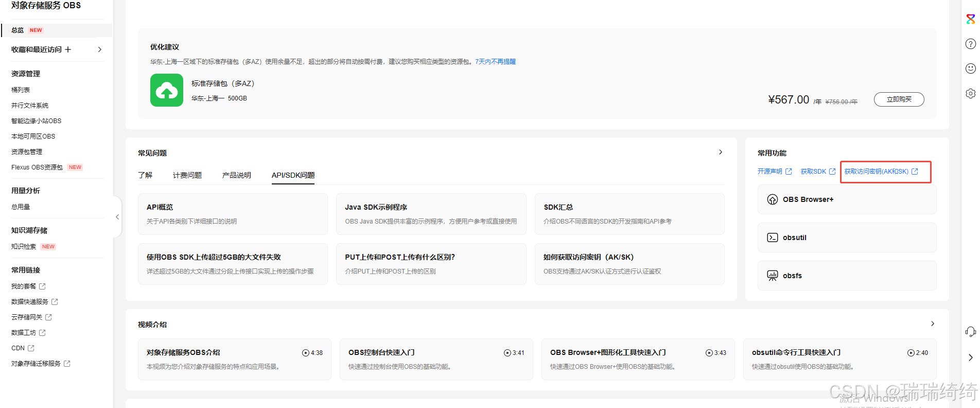Viewport: 980px width, 408px height.
Task: Play the 对象存储服务OBS介绍 video clock icon
Action: click(306, 353)
